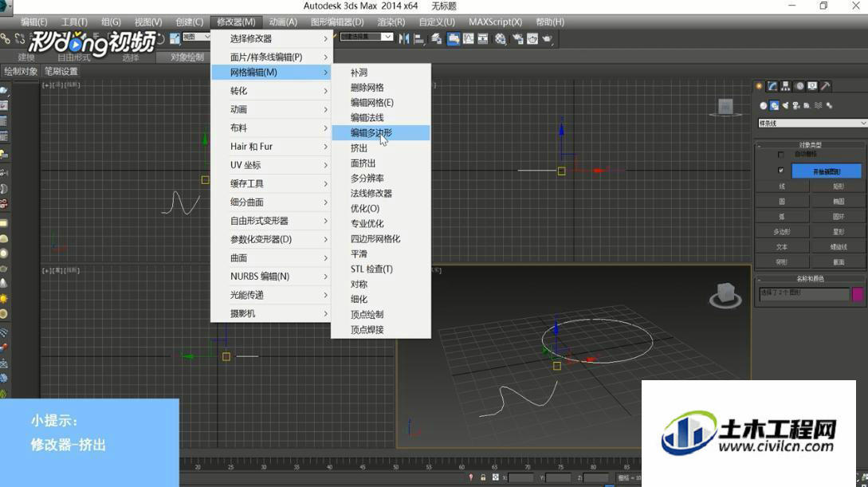Click the 螺旋线 (Helix) shape button
The height and width of the screenshot is (487, 868).
838,247
